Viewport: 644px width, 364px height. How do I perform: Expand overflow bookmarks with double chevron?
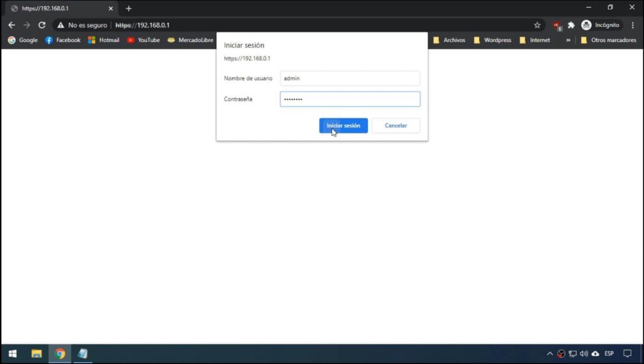[x=568, y=40]
